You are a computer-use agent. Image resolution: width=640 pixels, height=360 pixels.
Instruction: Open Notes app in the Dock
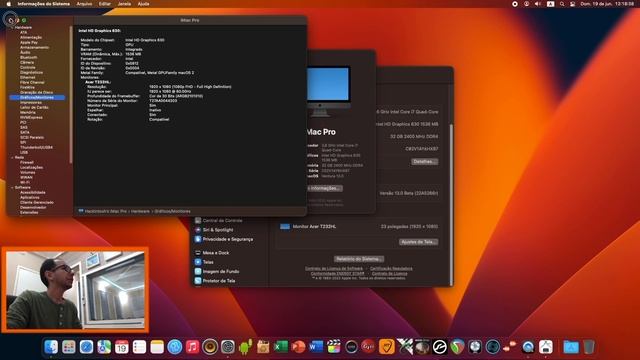click(157, 347)
